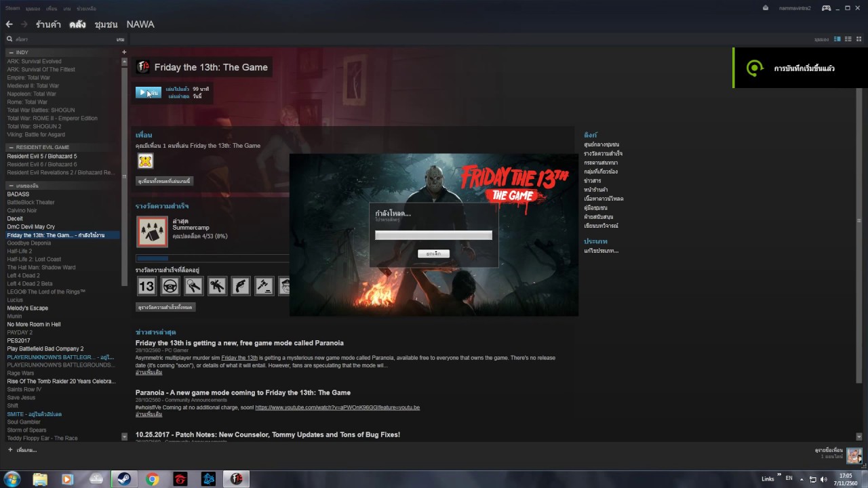View Summercamp achievement icon
This screenshot has height=488, width=868.
coord(152,232)
